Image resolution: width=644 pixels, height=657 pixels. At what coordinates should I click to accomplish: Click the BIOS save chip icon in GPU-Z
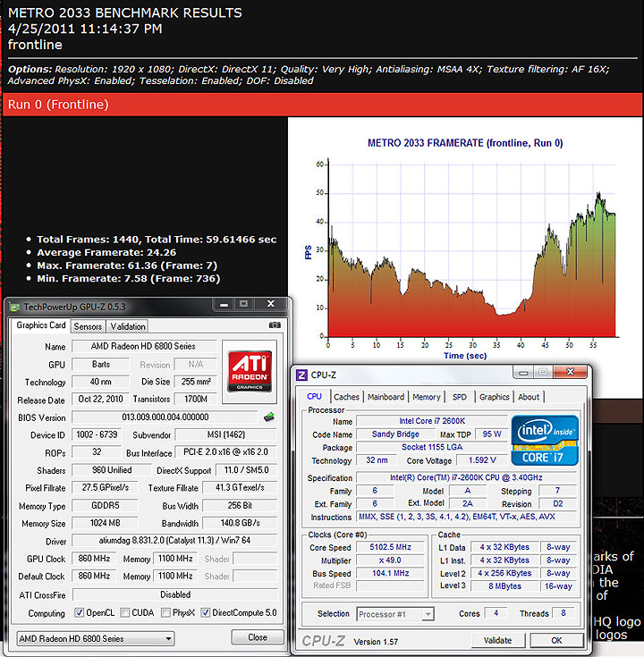(268, 417)
